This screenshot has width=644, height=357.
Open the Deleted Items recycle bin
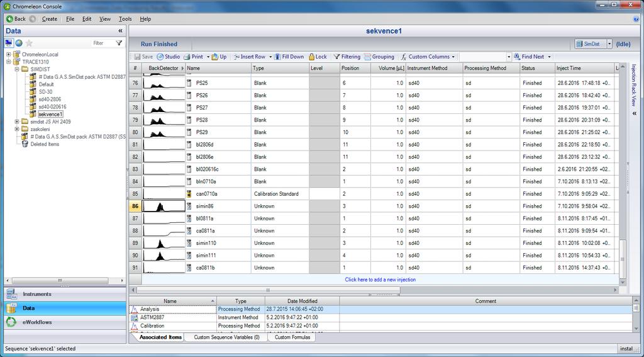45,144
